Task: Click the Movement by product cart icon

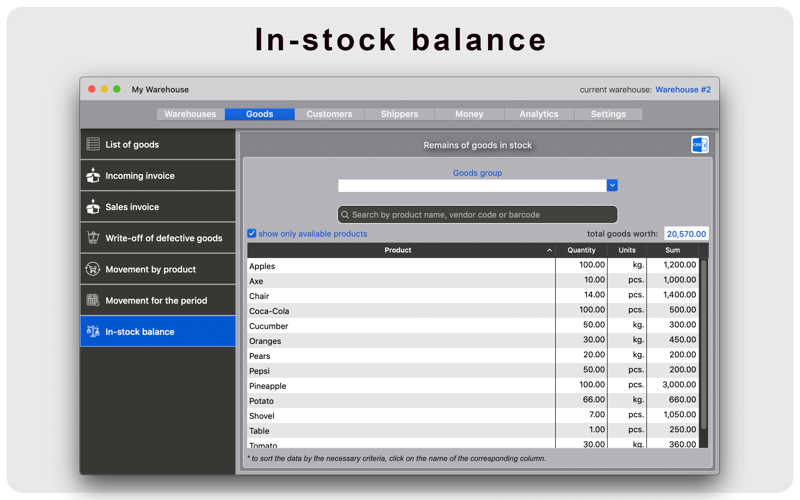Action: (x=93, y=269)
